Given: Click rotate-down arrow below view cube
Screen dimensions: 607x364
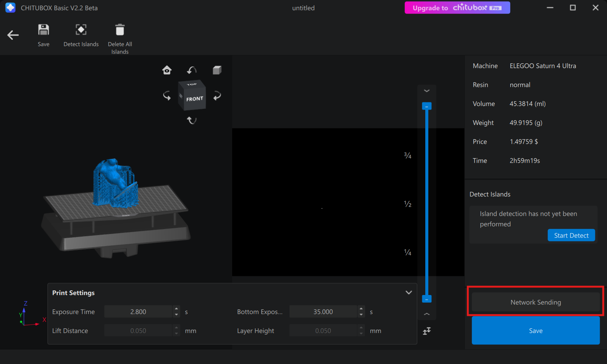Looking at the screenshot, I should [192, 120].
